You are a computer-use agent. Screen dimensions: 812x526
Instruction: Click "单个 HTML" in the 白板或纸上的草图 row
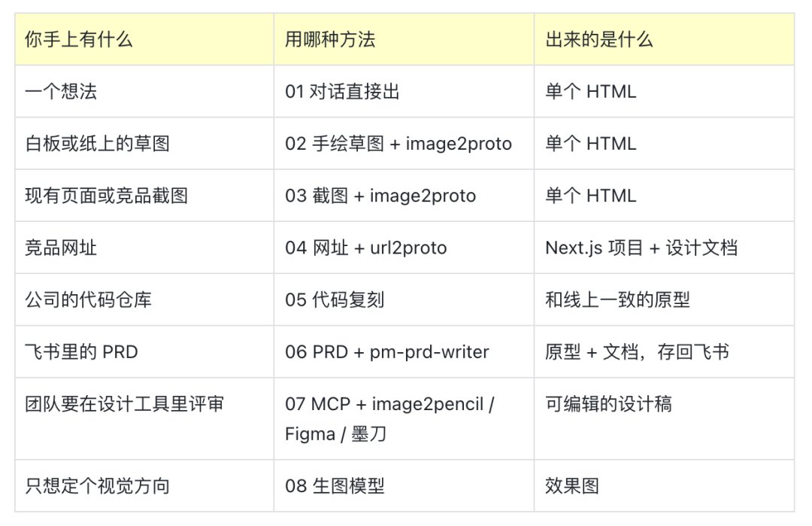pyautogui.click(x=665, y=144)
